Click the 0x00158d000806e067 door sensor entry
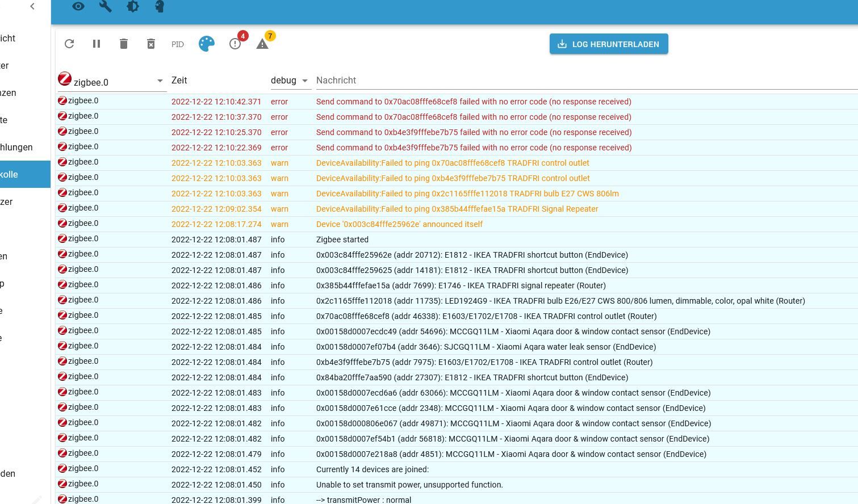The height and width of the screenshot is (504, 858). click(x=514, y=423)
